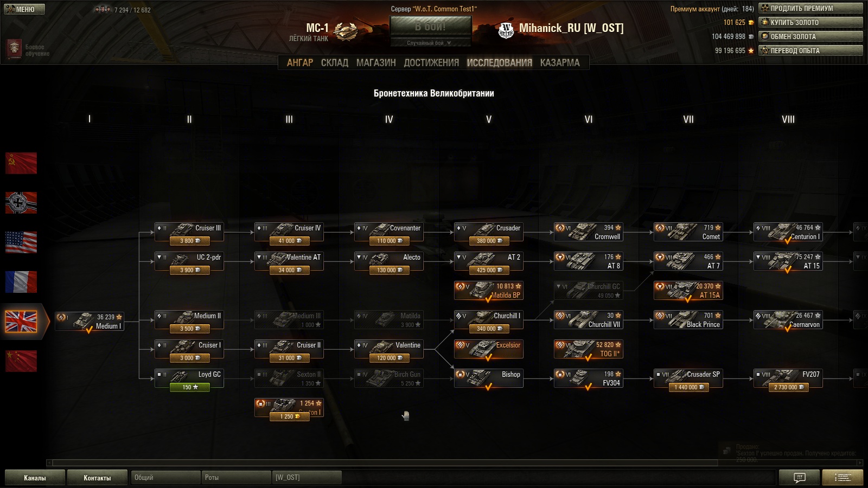Viewport: 868px width, 488px height.
Task: Open the Каналы chat channels button
Action: click(35, 478)
